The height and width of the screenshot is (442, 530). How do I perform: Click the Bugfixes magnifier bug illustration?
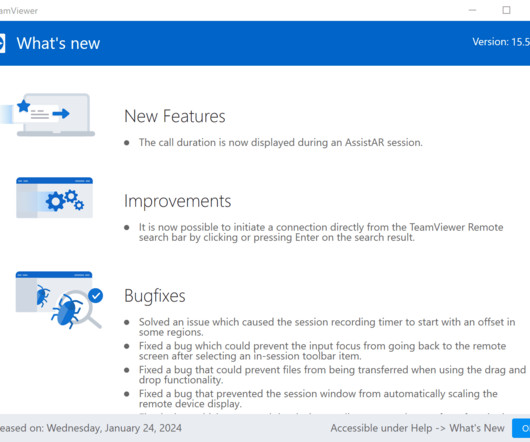point(59,300)
